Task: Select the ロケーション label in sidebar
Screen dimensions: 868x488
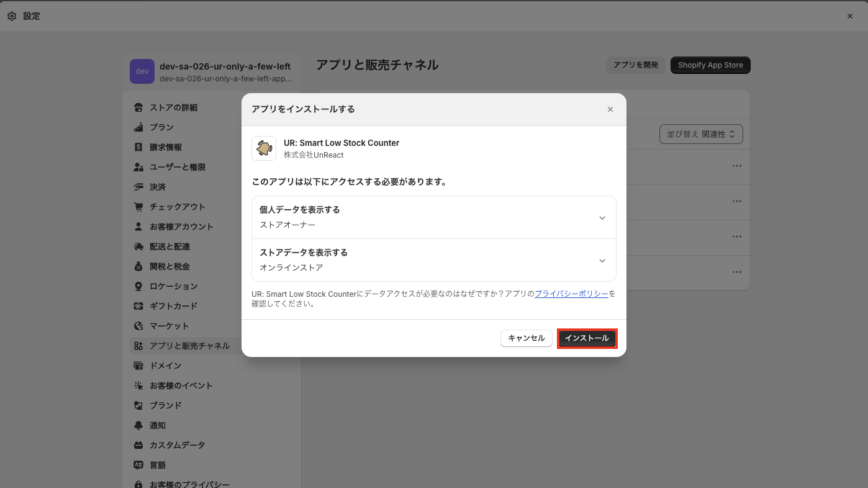Action: pos(174,286)
